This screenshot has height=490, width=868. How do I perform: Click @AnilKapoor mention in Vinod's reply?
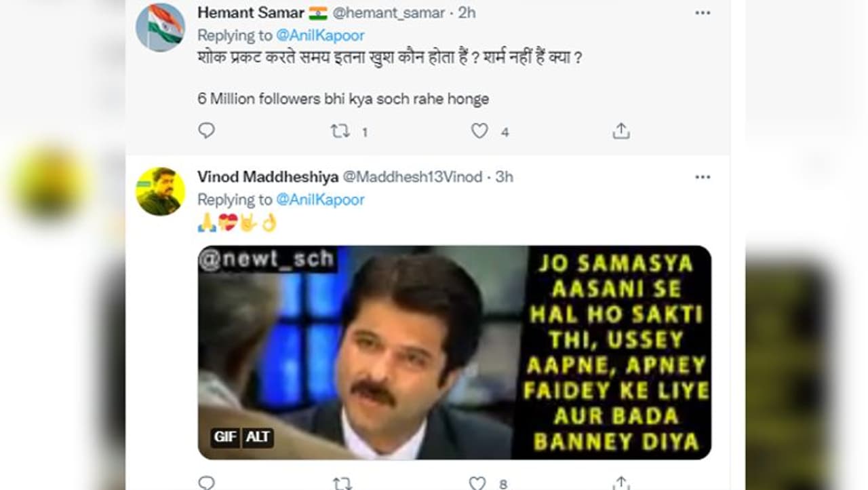point(320,200)
